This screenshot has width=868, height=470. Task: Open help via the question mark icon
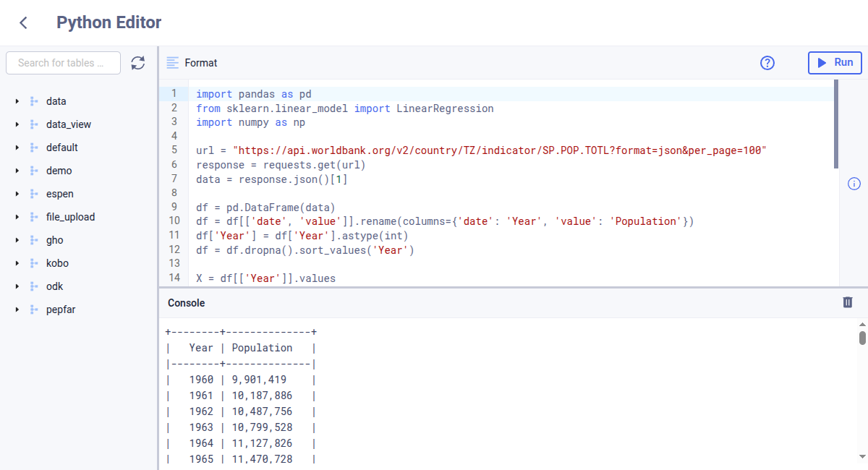[x=767, y=63]
